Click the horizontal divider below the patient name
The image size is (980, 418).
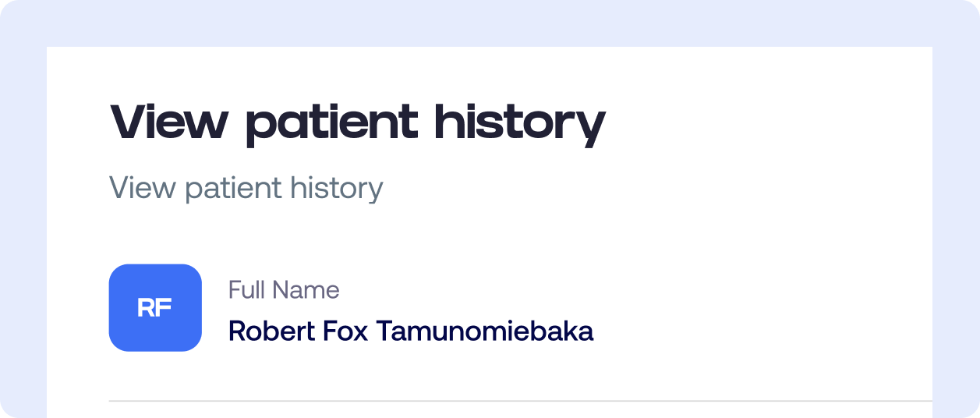[520, 401]
